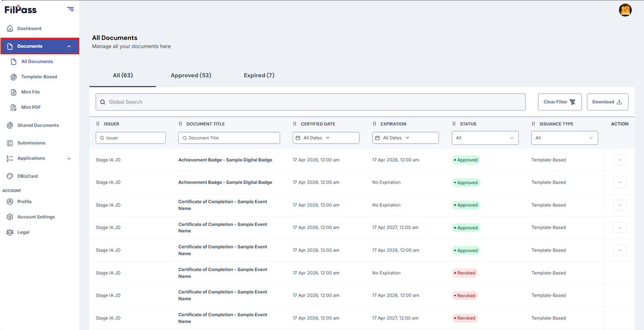Open Profile in the sidebar
Image resolution: width=644 pixels, height=330 pixels.
point(24,202)
